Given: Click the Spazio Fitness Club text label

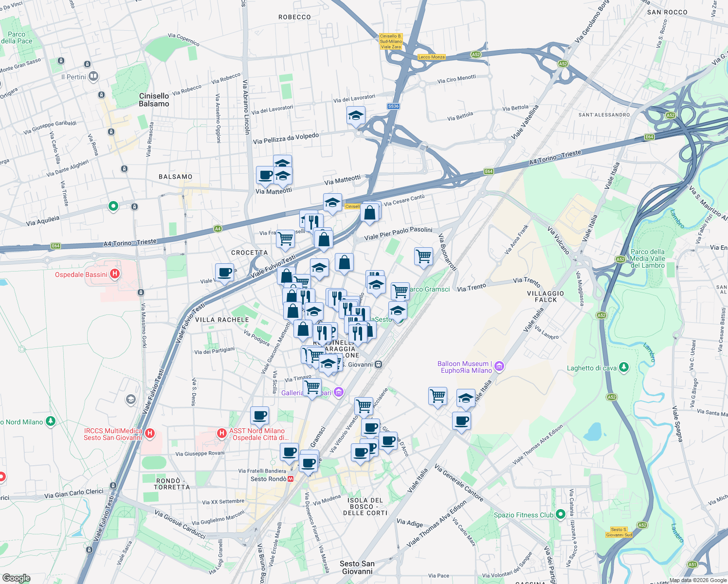Looking at the screenshot, I should pyautogui.click(x=522, y=514).
